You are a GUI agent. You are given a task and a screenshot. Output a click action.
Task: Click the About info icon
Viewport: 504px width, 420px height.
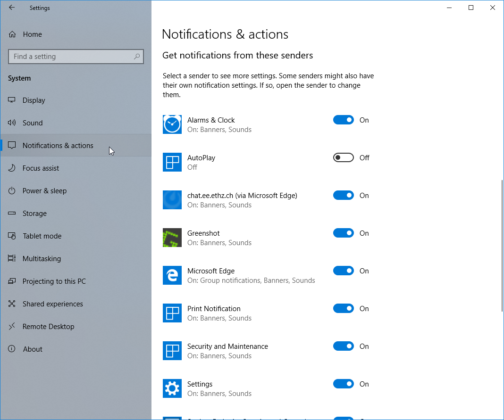pyautogui.click(x=12, y=349)
